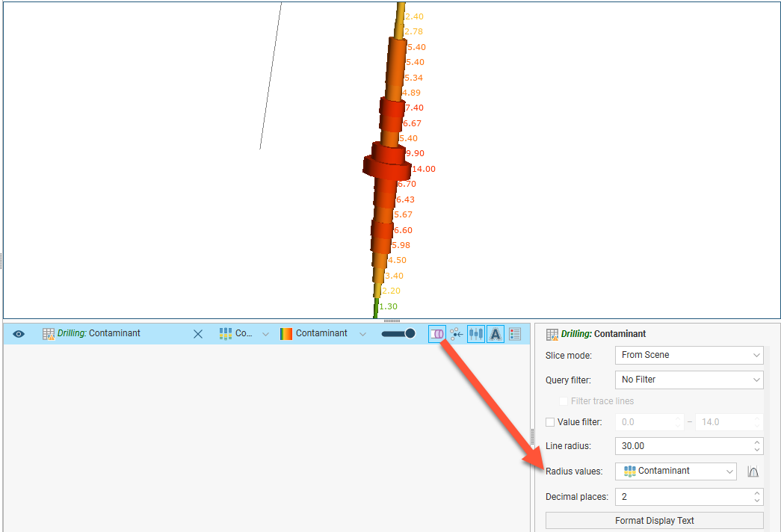The width and height of the screenshot is (781, 532).
Task: Open the Contaminant colourmap dropdown in shape list
Action: tap(323, 334)
